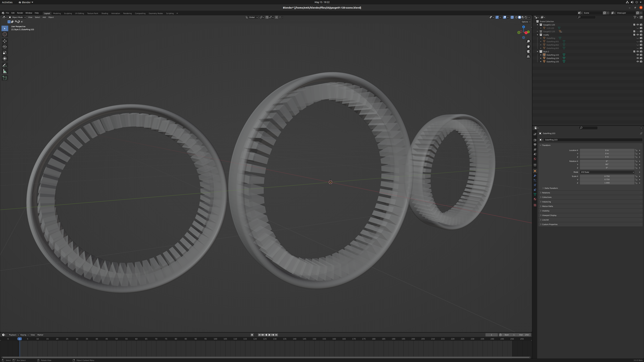Click the Scale X value field
The width and height of the screenshot is (644, 362).
pos(607,176)
